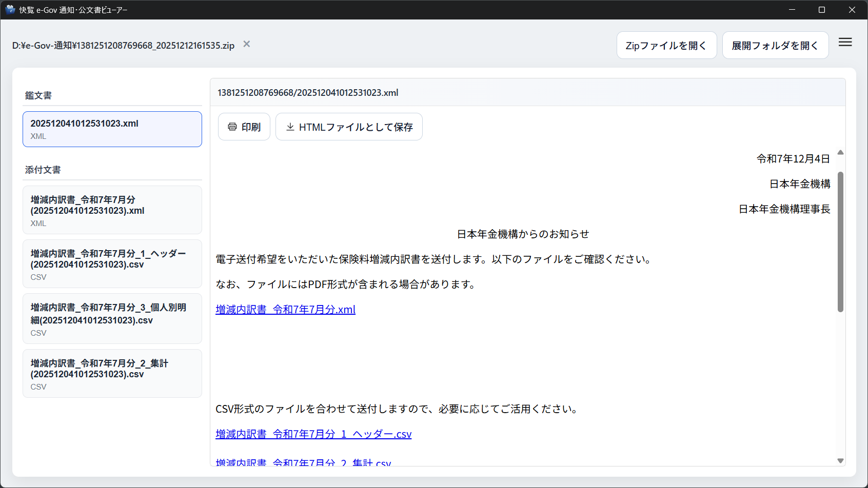Minimize the viewer window

pyautogui.click(x=792, y=10)
